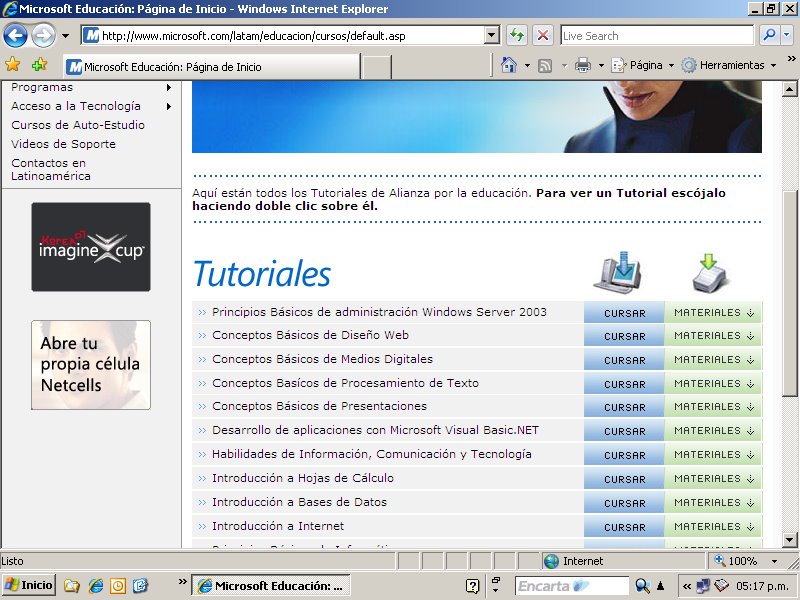Click the printer download icon above MATERIALES
This screenshot has width=800, height=600.
point(710,273)
